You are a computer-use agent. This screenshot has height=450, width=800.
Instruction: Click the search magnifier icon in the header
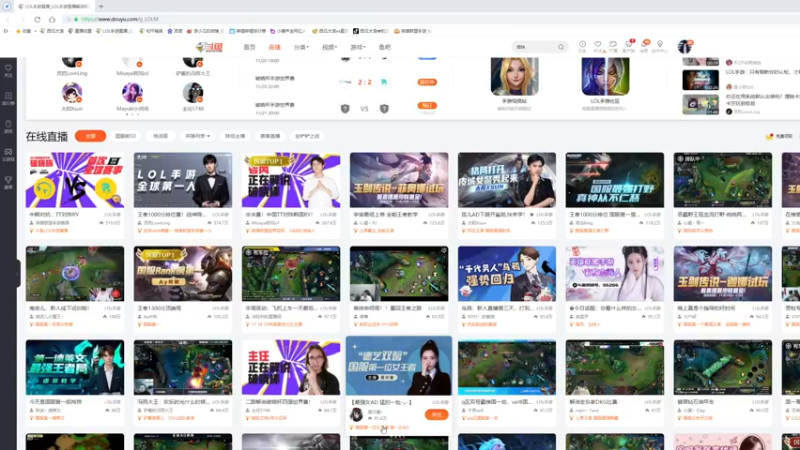561,47
